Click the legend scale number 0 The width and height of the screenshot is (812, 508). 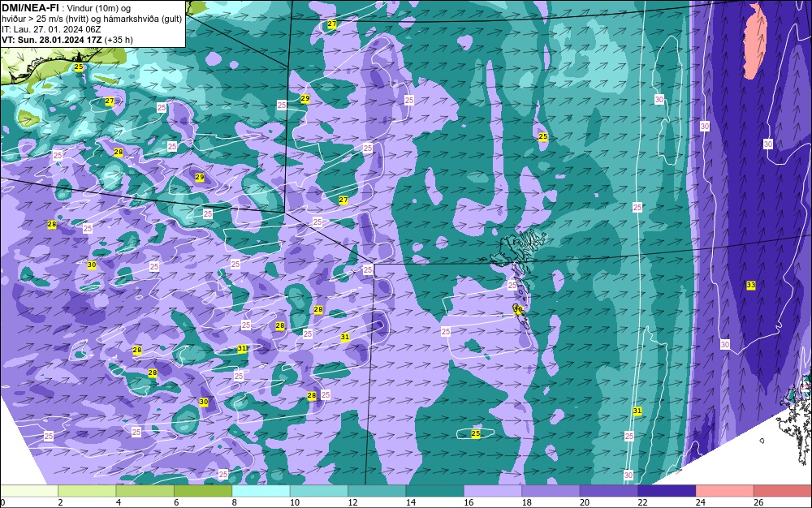(x=2, y=502)
